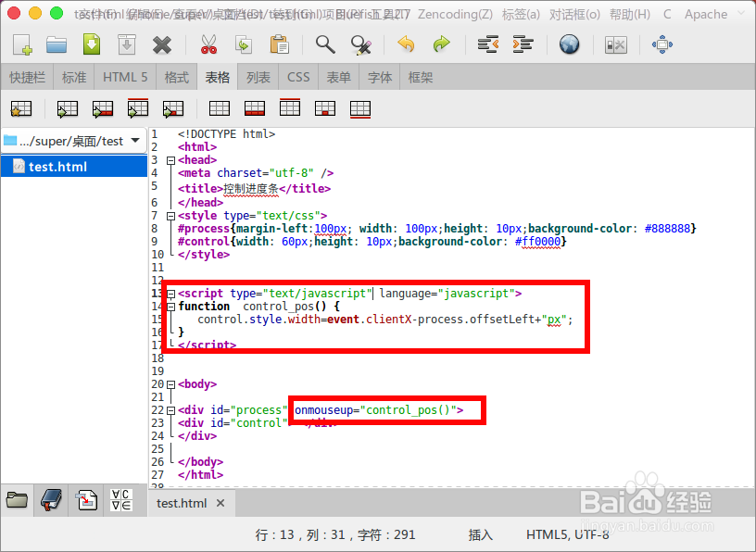Open file browser side panel icon
Image resolution: width=756 pixels, height=552 pixels.
[x=17, y=499]
